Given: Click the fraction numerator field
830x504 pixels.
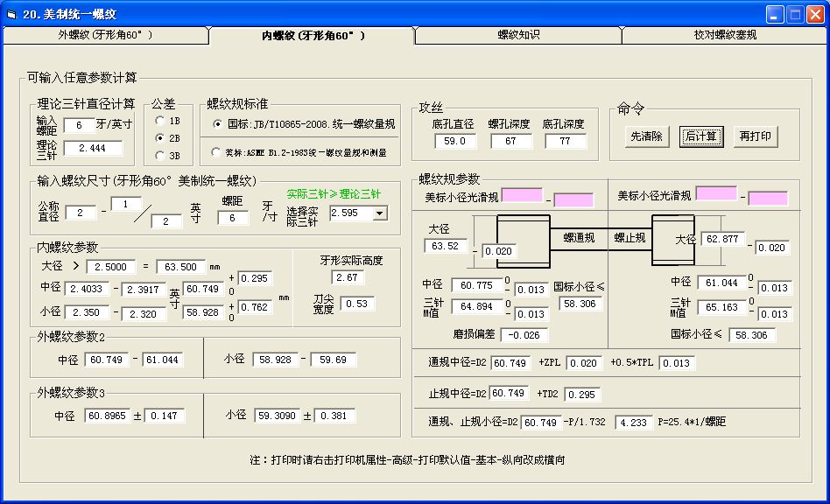Looking at the screenshot, I should pyautogui.click(x=126, y=204).
